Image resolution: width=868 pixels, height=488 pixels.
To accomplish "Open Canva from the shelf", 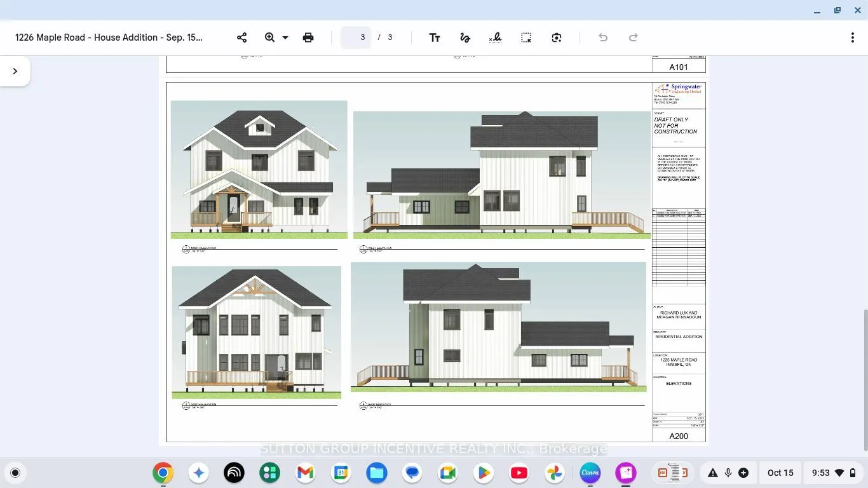I will pos(590,473).
